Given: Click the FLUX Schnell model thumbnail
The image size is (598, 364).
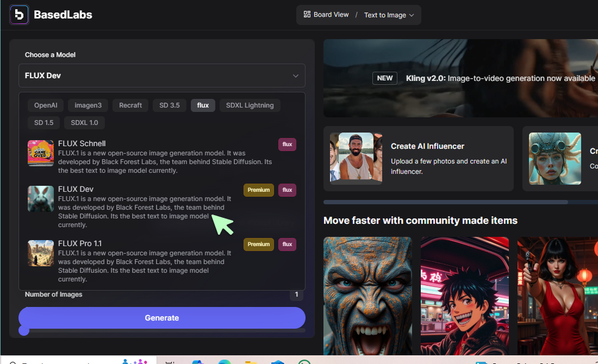Looking at the screenshot, I should click(41, 153).
